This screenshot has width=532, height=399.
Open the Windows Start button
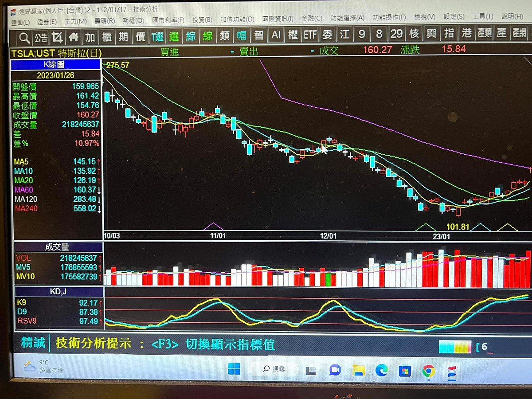coord(234,369)
